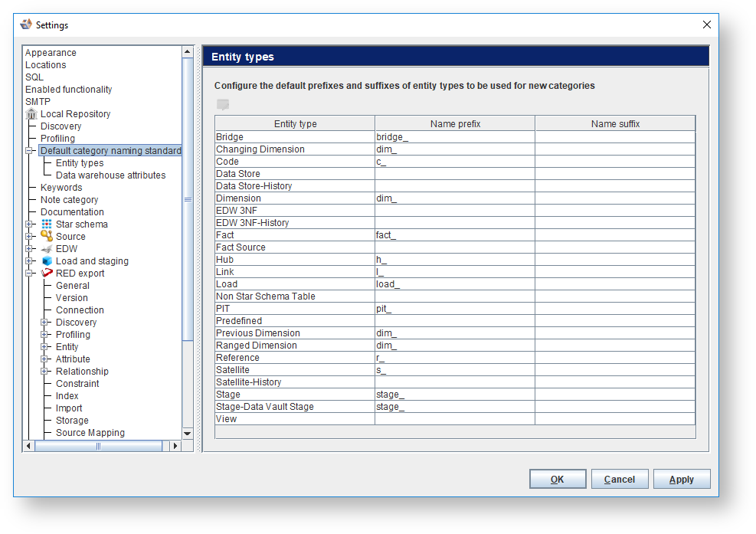This screenshot has height=534, width=756.
Task: Open Enabled functionality settings
Action: [68, 89]
